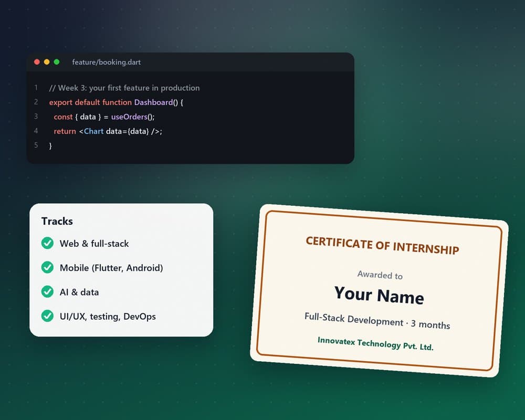Click "Your Name" on the certificate
Screen dimensions: 525x420
point(379,295)
